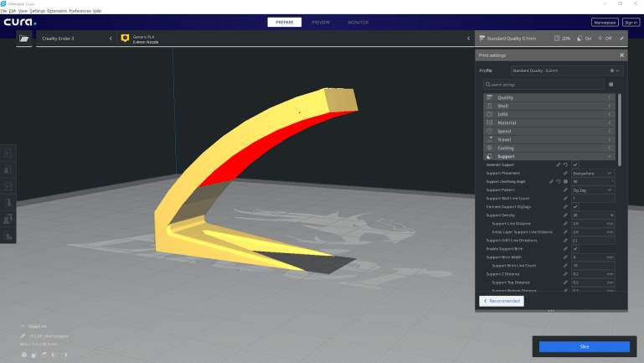Click the search settings field

click(544, 85)
